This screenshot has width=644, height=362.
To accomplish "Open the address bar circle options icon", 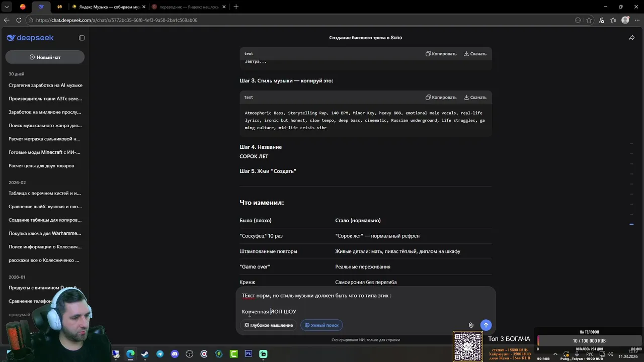I will click(578, 20).
